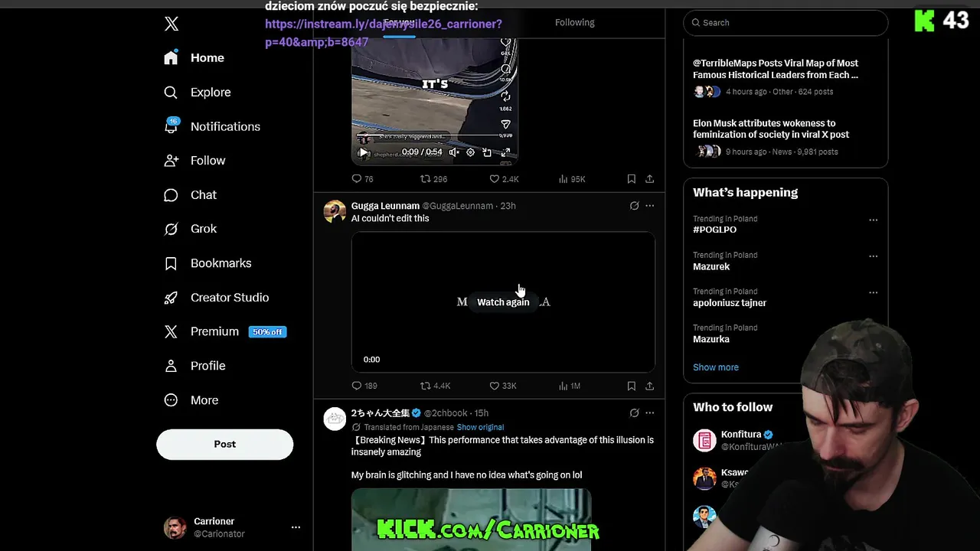Like the Gugga Leunnam post
This screenshot has width=980, height=551.
pos(504,386)
